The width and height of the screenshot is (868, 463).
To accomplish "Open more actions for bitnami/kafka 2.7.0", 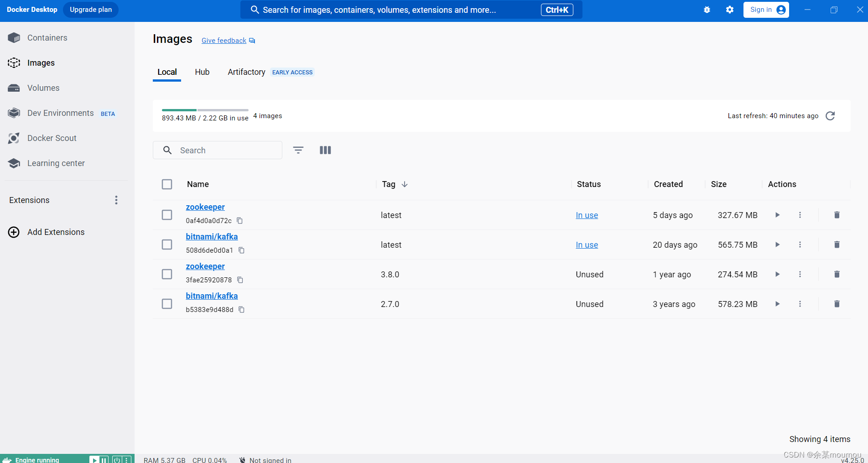I will [800, 304].
